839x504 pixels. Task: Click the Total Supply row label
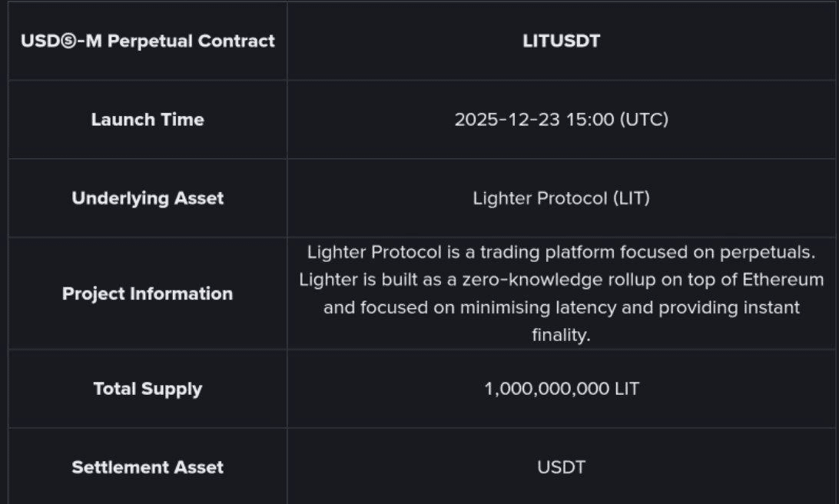148,389
